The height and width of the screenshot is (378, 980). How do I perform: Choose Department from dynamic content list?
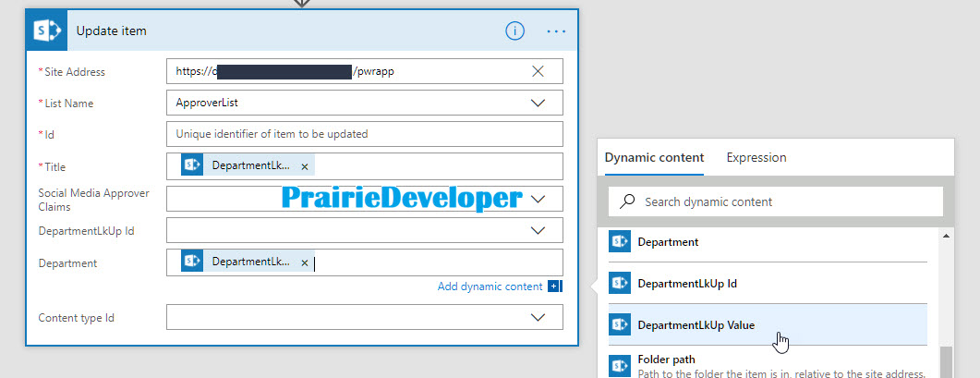(768, 241)
